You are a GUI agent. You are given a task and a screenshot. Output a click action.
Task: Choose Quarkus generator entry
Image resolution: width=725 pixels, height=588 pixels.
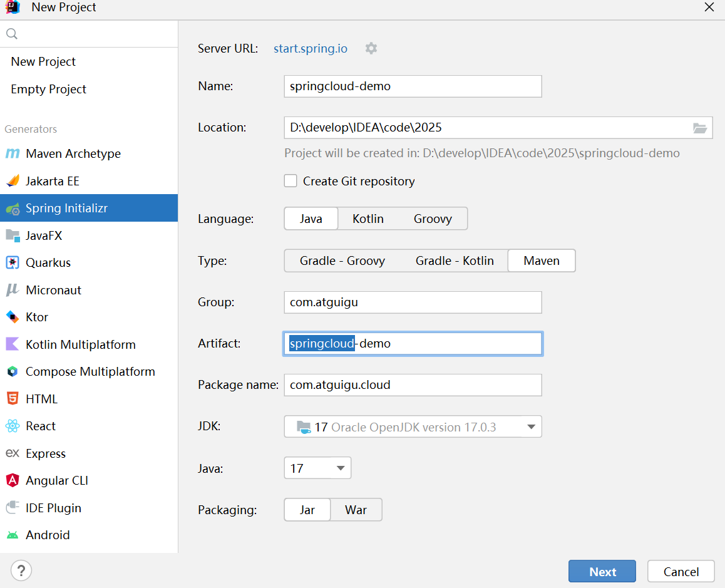click(89, 263)
